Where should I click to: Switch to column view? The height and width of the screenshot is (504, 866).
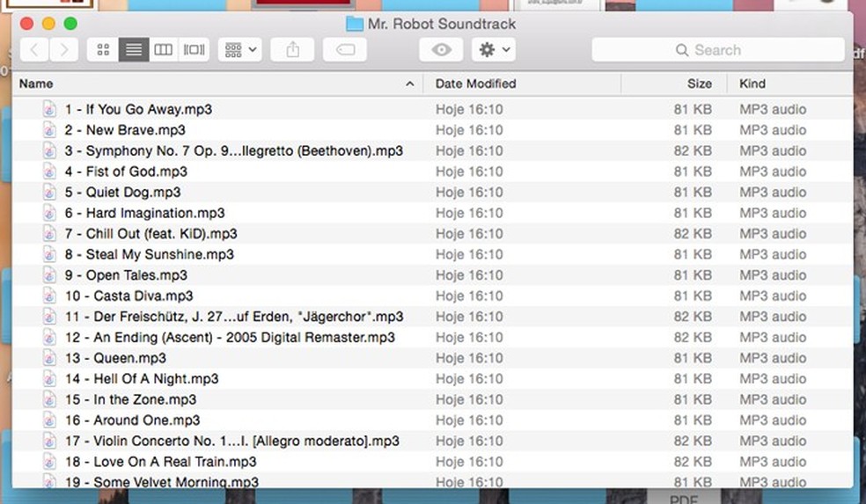click(x=163, y=50)
